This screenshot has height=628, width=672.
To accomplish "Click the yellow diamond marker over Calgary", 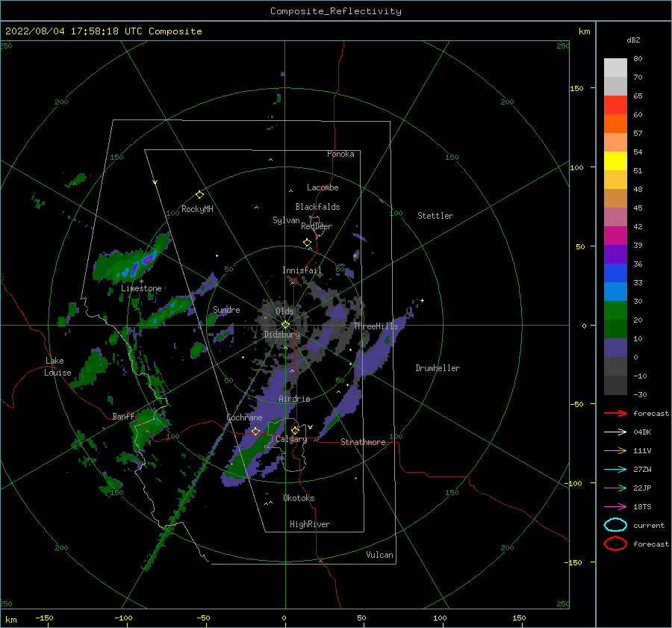I will 295,430.
